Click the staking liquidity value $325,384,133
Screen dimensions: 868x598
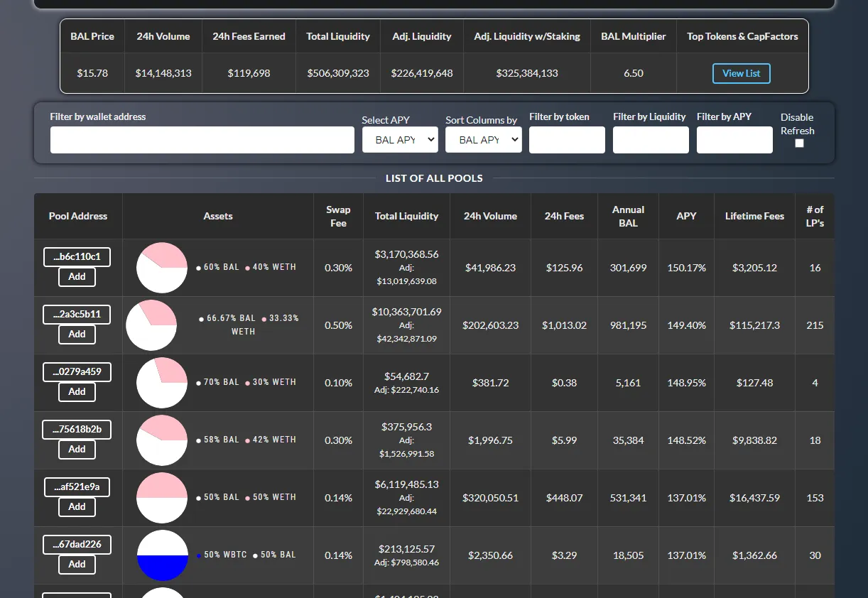pyautogui.click(x=527, y=73)
